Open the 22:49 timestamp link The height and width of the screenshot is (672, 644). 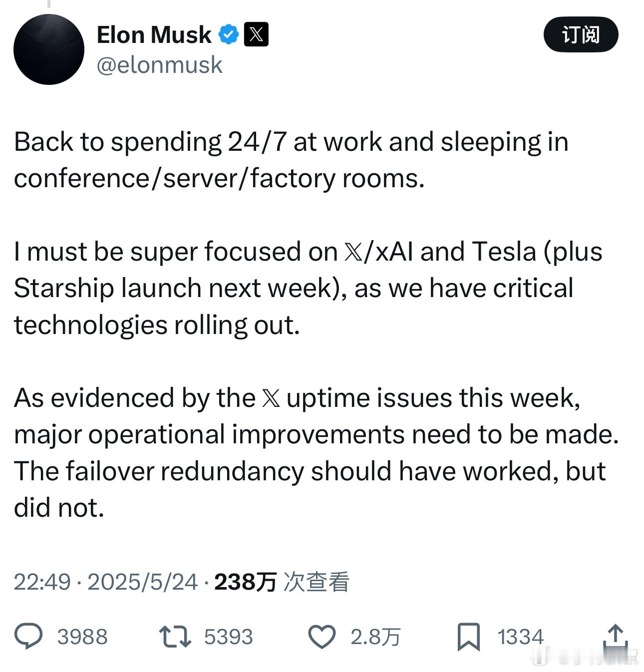[42, 582]
